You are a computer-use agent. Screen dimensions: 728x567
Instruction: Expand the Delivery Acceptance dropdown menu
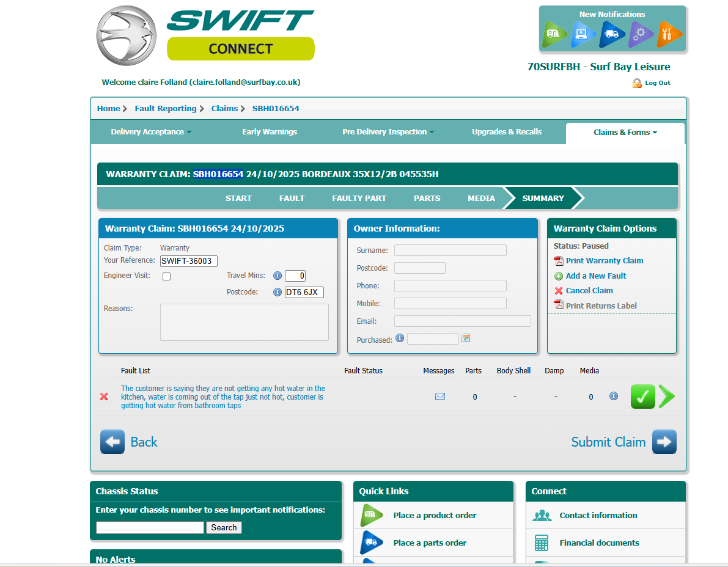[x=151, y=132]
